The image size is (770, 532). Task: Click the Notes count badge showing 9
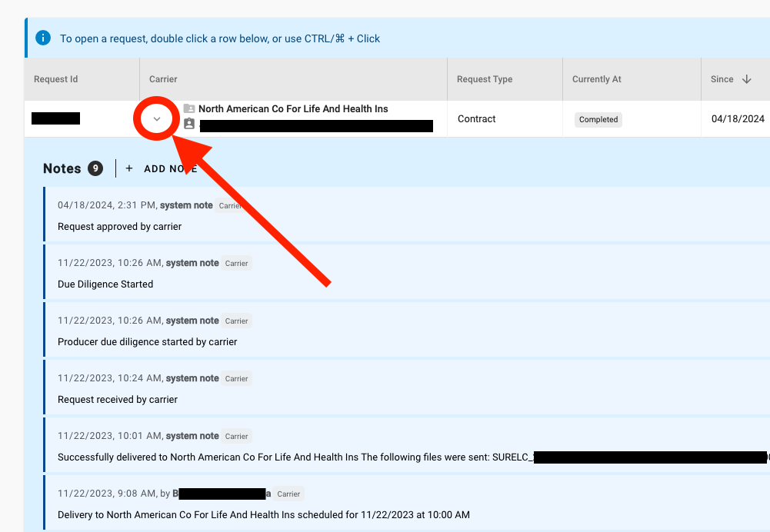click(x=95, y=168)
